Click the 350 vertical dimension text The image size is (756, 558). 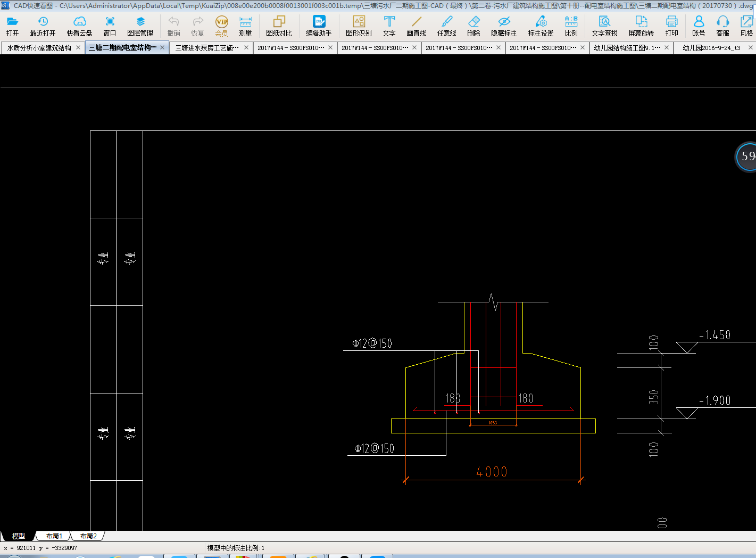coord(654,397)
